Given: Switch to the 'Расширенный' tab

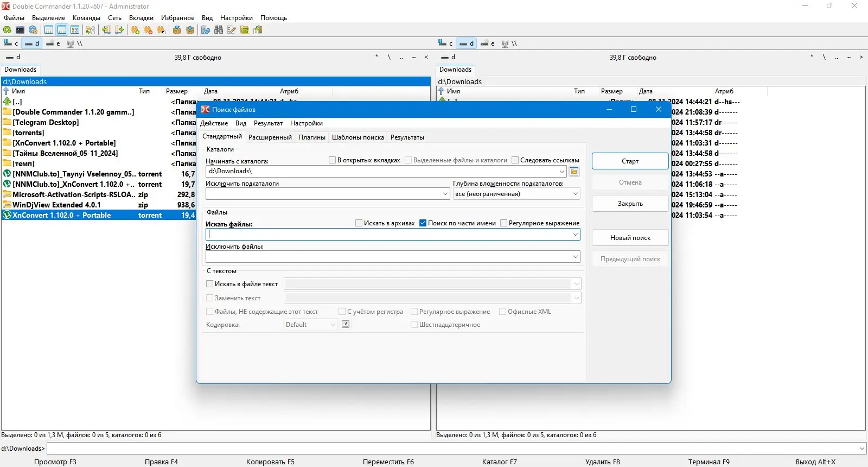Looking at the screenshot, I should 270,137.
